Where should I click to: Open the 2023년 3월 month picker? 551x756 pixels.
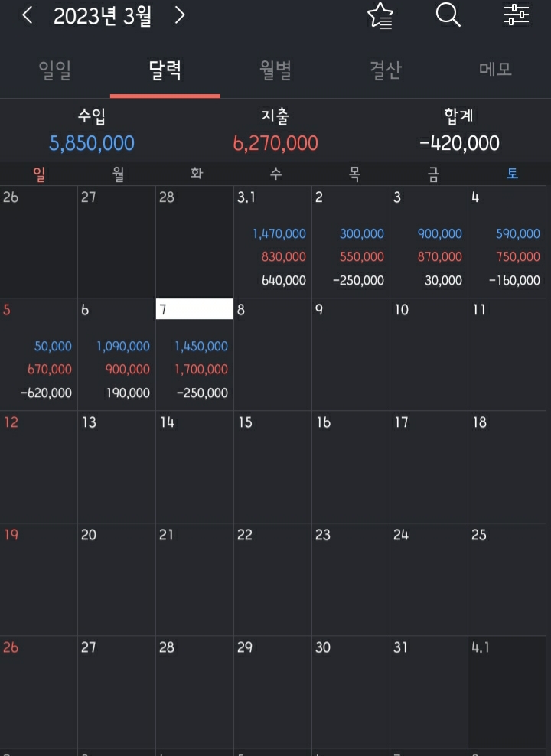(103, 16)
